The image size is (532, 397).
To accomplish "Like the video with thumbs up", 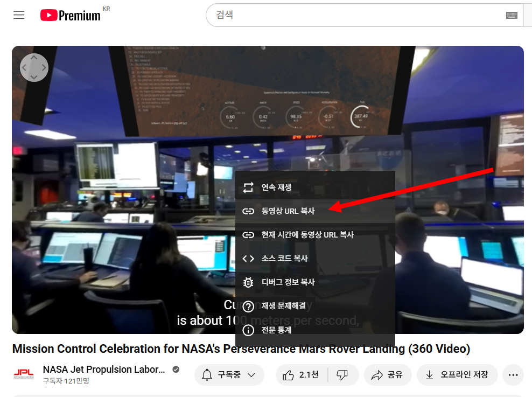I will [x=302, y=374].
